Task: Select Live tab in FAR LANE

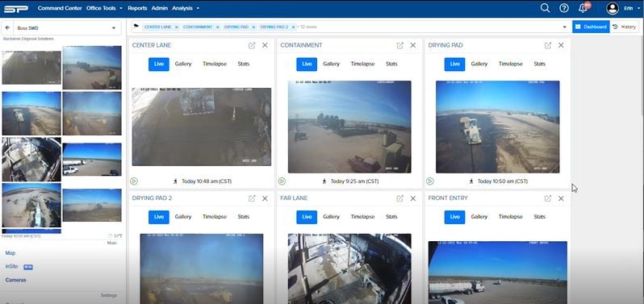Action: [307, 217]
